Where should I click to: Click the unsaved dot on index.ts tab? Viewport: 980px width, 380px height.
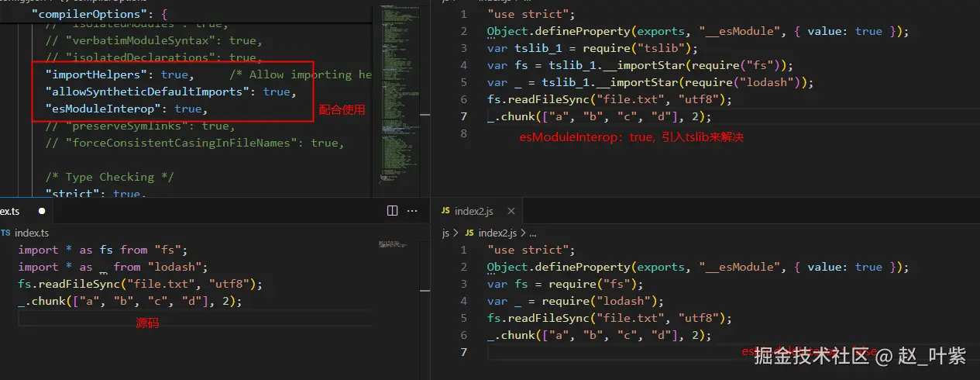pyautogui.click(x=42, y=211)
